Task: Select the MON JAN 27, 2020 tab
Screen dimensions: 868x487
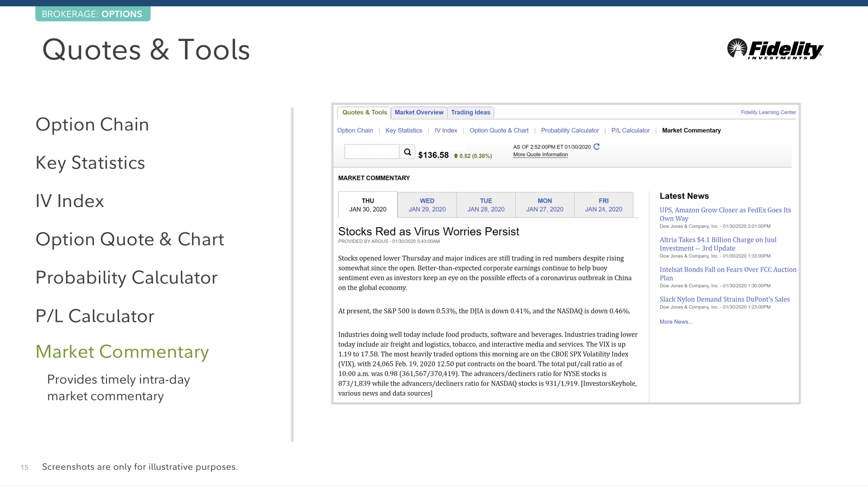Action: [545, 205]
